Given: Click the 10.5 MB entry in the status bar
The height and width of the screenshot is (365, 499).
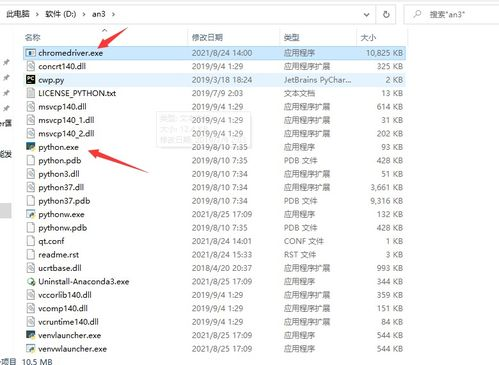Looking at the screenshot, I should [37, 361].
